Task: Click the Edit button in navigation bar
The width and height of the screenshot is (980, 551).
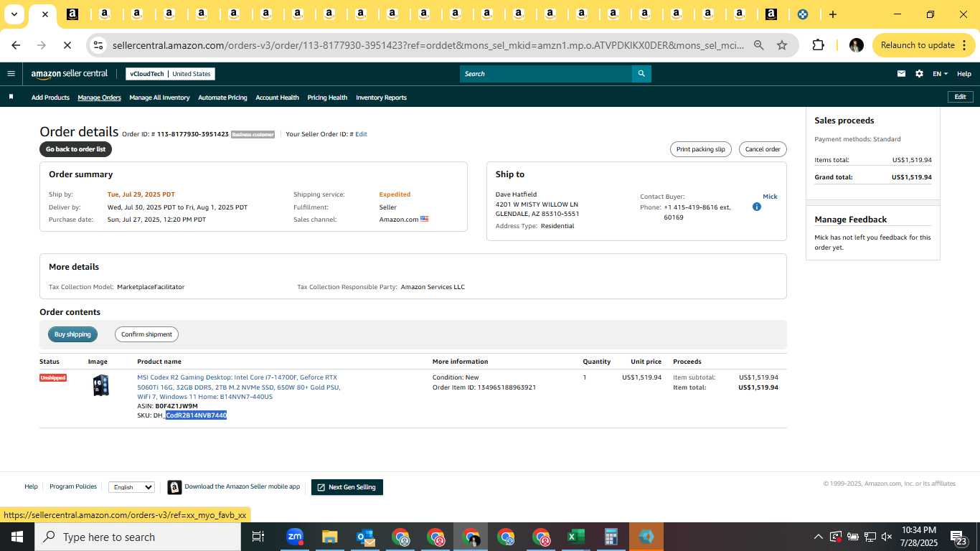Action: pyautogui.click(x=960, y=97)
